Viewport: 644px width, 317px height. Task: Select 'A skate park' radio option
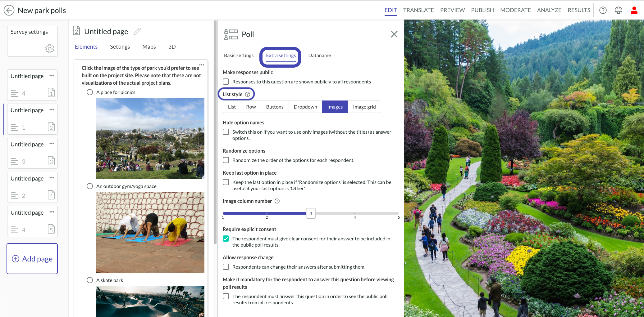click(90, 280)
